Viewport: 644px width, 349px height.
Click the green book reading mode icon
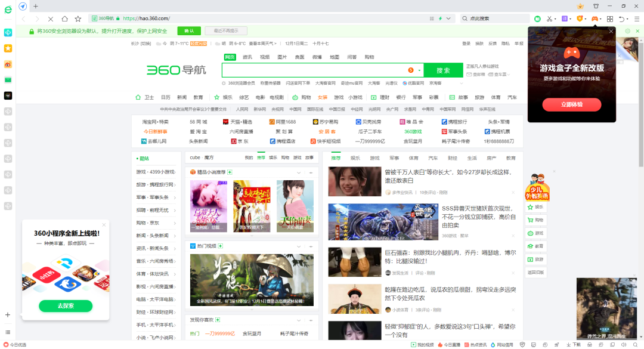(x=537, y=18)
